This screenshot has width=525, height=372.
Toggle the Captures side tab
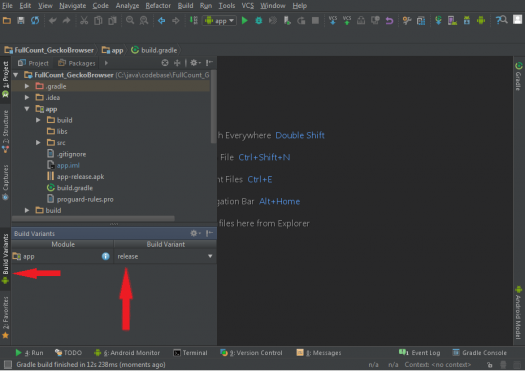(5, 182)
